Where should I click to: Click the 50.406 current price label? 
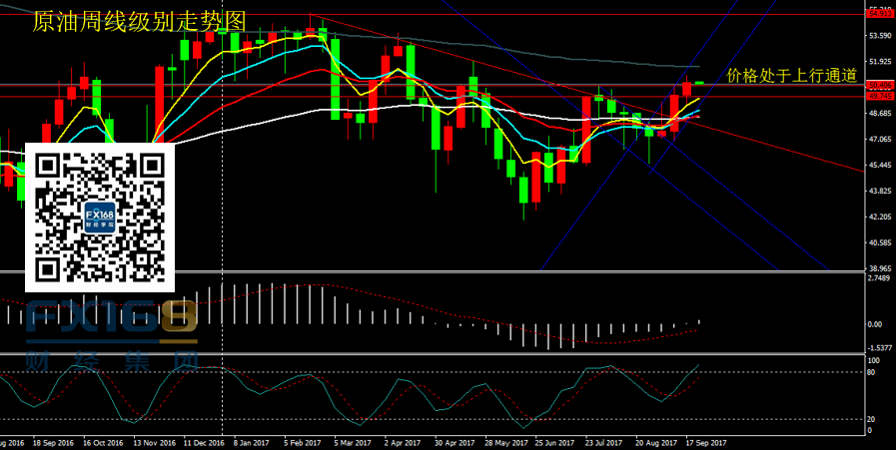point(879,85)
